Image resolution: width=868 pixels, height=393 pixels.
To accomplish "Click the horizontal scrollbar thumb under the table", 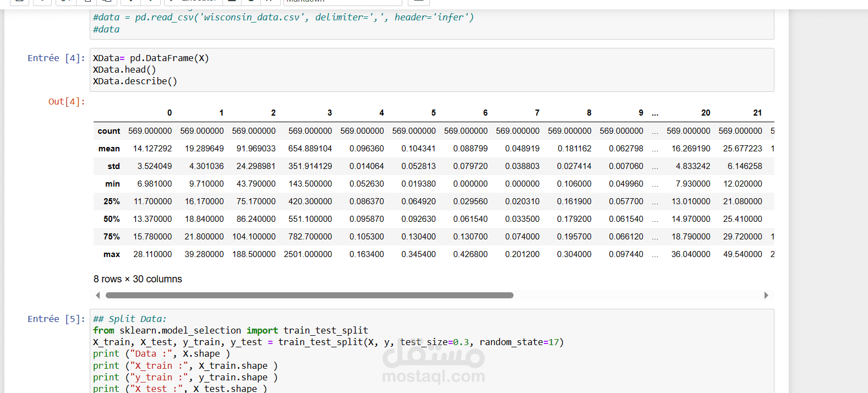I will (x=309, y=296).
